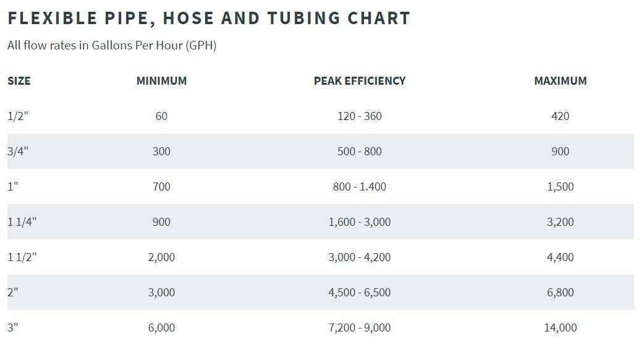Select the 1/2" size cell
The image size is (644, 352).
pyautogui.click(x=18, y=116)
